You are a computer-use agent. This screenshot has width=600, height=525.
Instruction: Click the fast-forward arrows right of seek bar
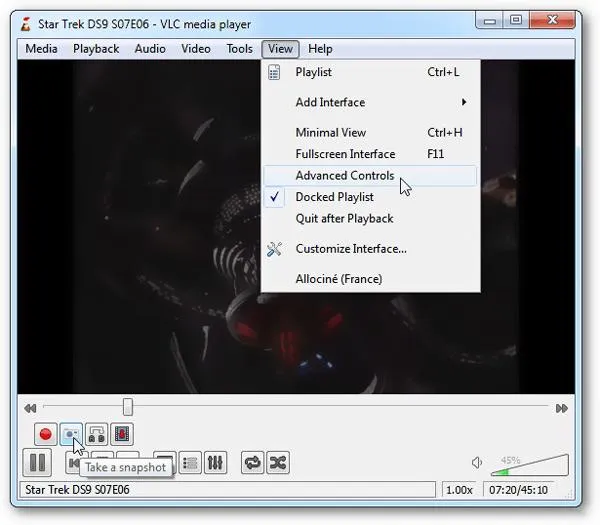(562, 408)
